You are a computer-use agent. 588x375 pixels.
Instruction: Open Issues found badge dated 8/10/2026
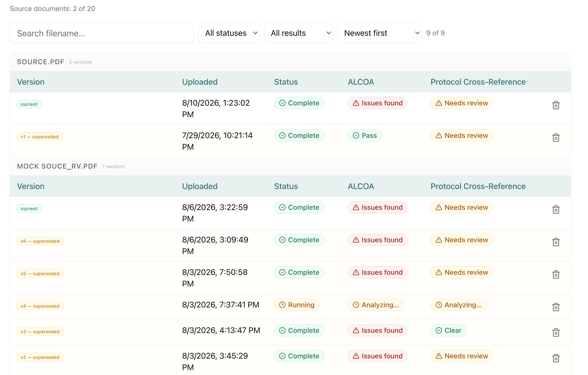click(x=377, y=103)
